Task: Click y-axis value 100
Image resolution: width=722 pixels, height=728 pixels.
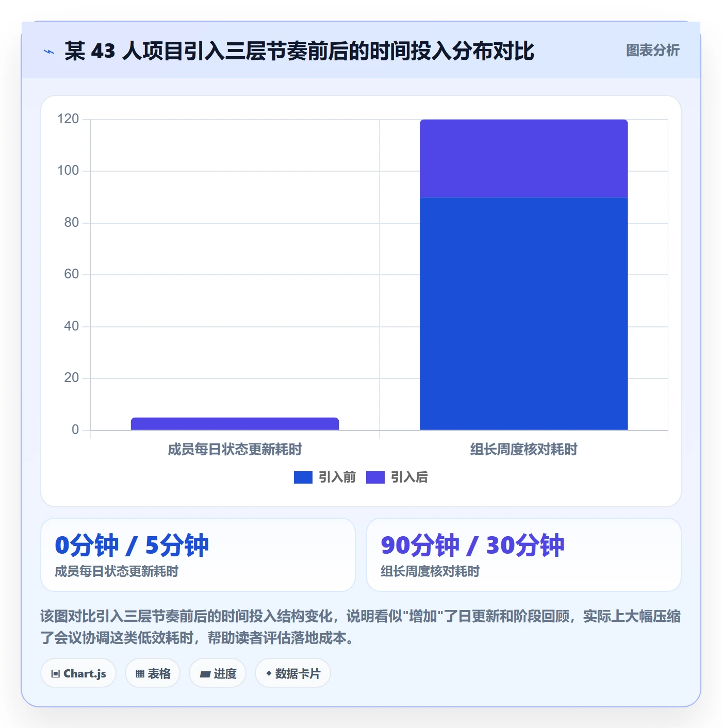Action: tap(68, 171)
